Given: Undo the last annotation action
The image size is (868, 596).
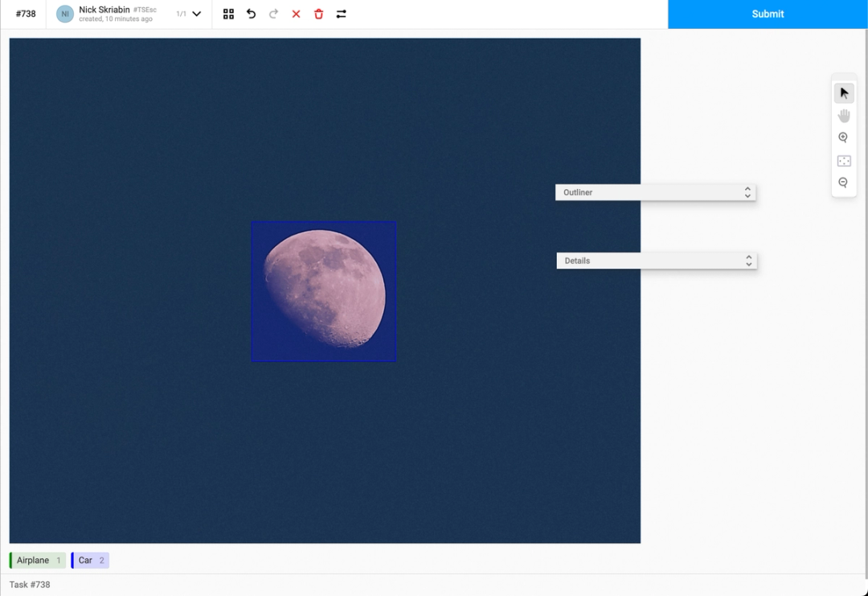Looking at the screenshot, I should click(251, 14).
